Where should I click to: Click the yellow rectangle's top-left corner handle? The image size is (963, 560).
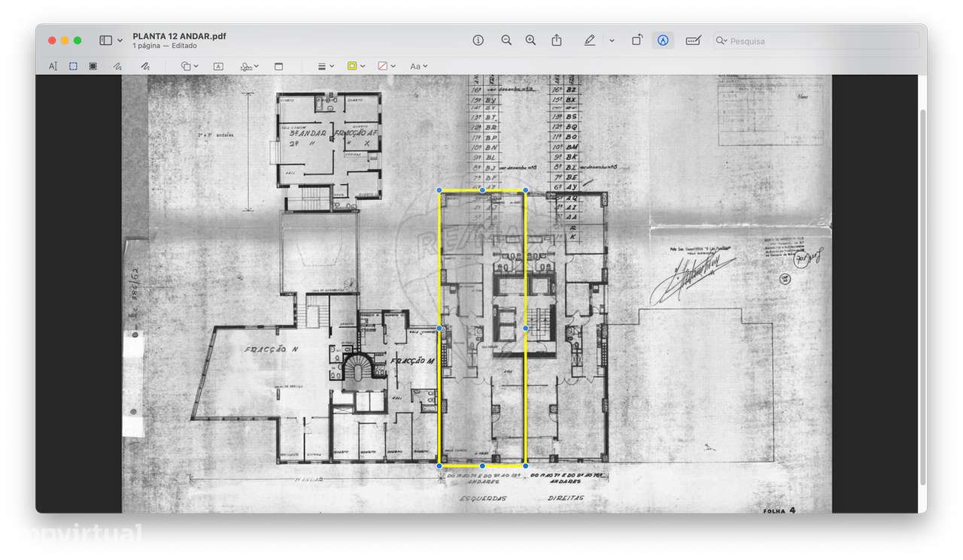pyautogui.click(x=440, y=191)
